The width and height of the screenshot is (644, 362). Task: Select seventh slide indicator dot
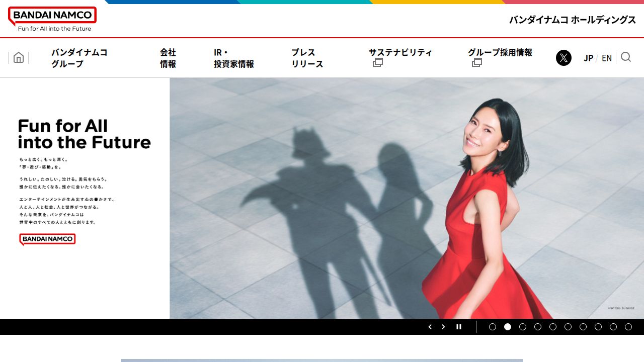click(x=583, y=327)
